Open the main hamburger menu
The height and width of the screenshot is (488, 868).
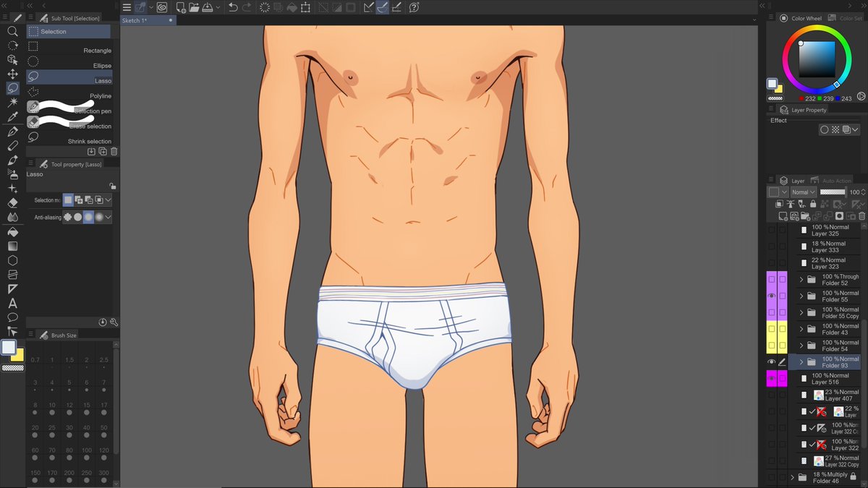click(x=127, y=7)
